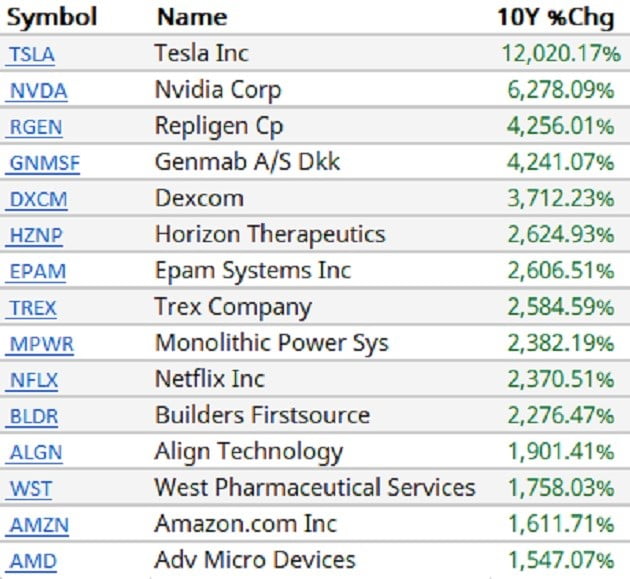The width and height of the screenshot is (630, 579).
Task: Select the ALGN ticker link
Action: tap(34, 452)
